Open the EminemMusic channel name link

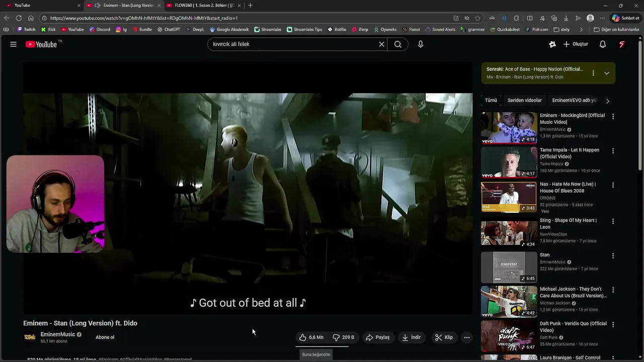(x=58, y=334)
